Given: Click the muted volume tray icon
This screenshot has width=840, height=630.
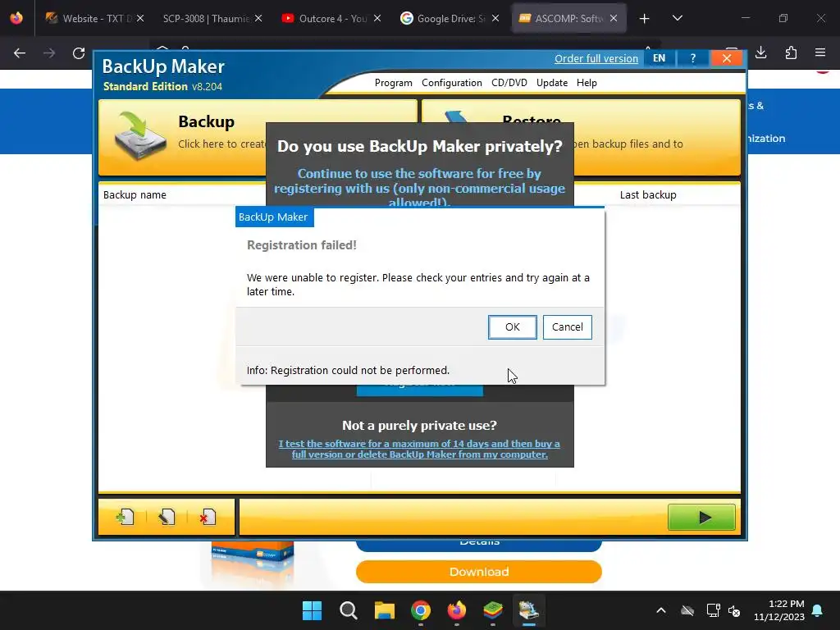Looking at the screenshot, I should pos(734,610).
